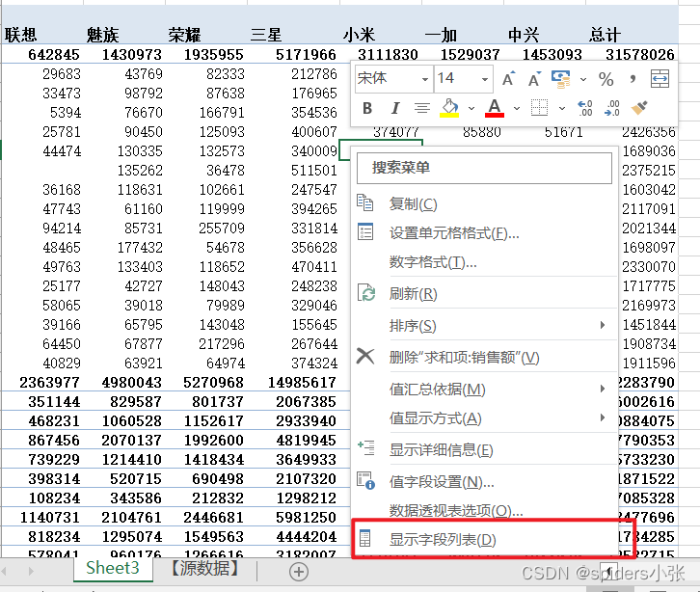The height and width of the screenshot is (592, 700).
Task: Open 设置单元格格式(F)...
Action: [454, 233]
